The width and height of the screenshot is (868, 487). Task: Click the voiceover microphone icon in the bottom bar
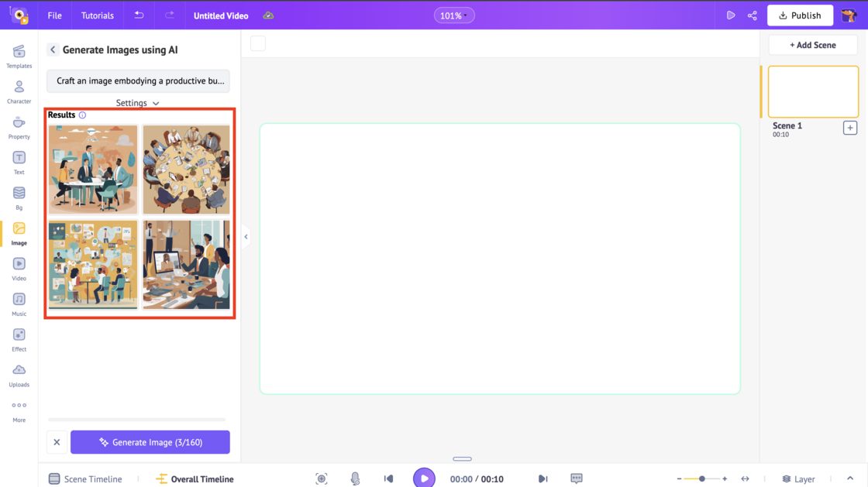355,478
